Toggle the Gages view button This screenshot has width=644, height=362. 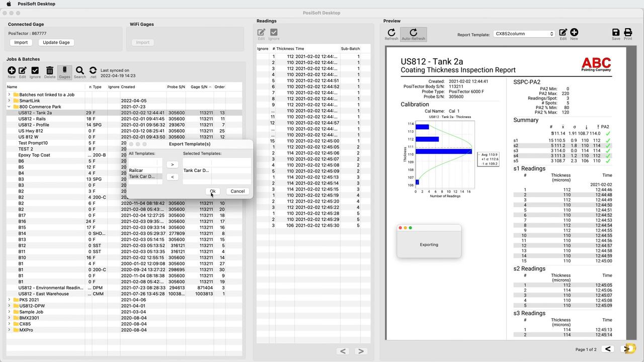pos(64,72)
